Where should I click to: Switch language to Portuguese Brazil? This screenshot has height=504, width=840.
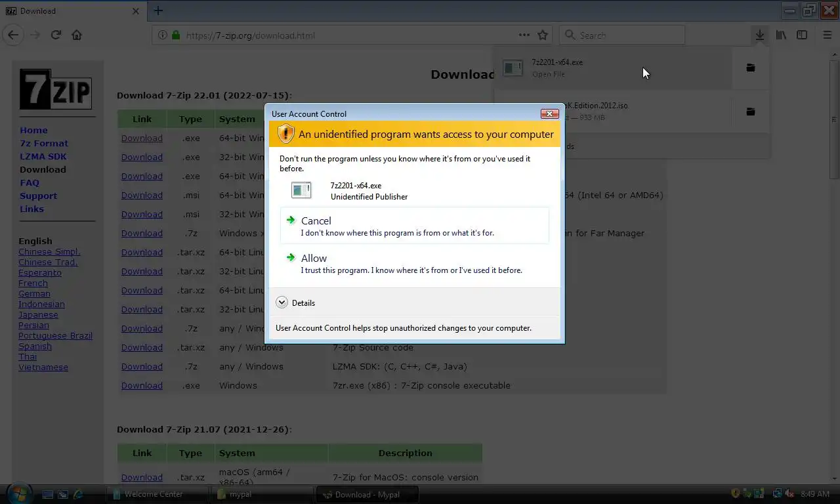[x=55, y=335]
